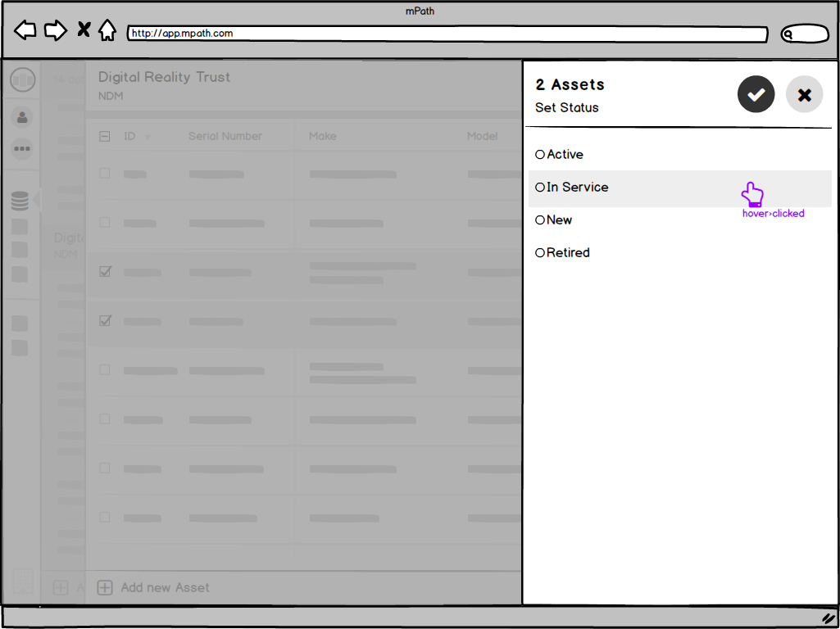Choose the Retired status option
Viewport: 840px width, 629px height.
pyautogui.click(x=540, y=252)
